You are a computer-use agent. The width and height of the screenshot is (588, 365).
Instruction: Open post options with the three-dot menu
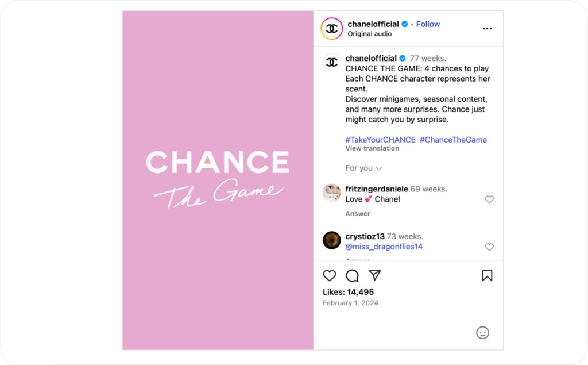(486, 28)
